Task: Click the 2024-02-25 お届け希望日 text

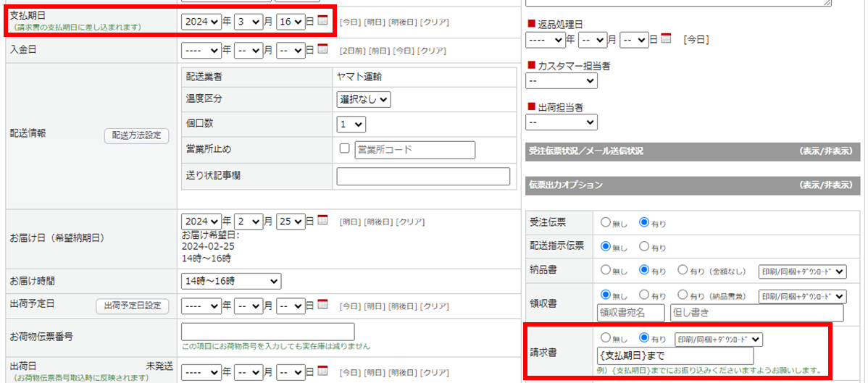Action: click(x=208, y=246)
